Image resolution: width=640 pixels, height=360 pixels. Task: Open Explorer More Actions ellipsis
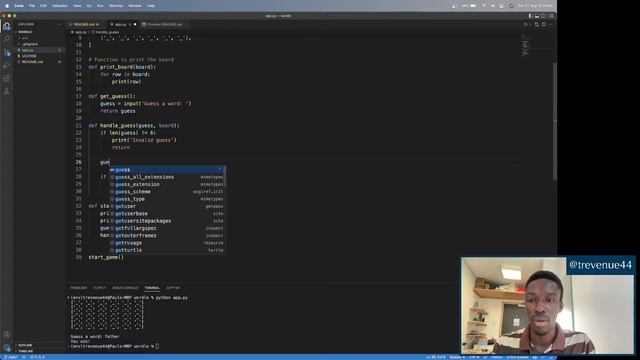pos(60,24)
